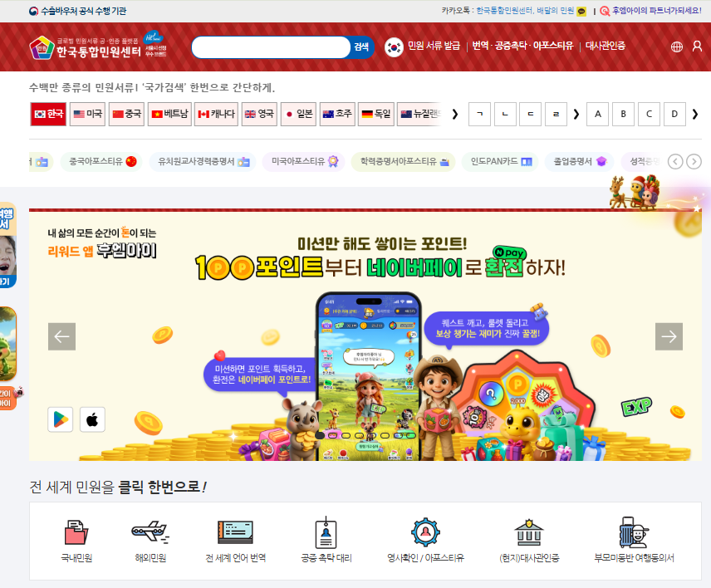
Task: Click the 졸업증명서 tag
Action: click(580, 161)
